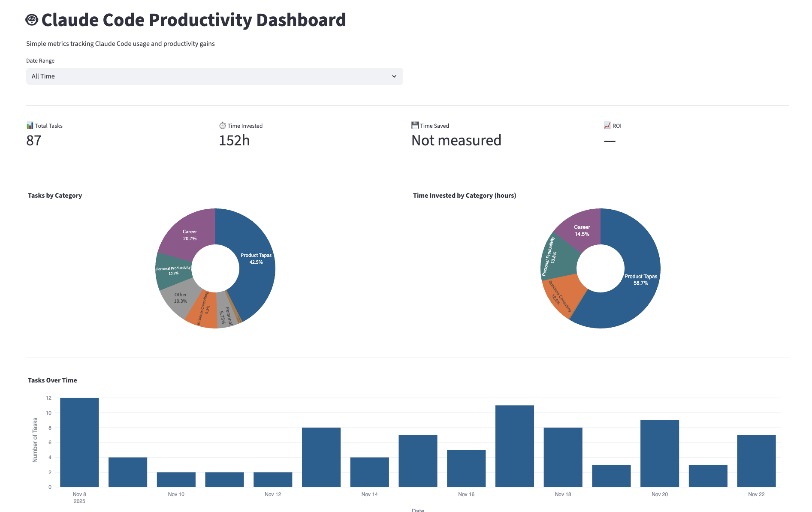Viewport: 812px width, 512px height.
Task: Select Product Tapas slice in Time Invested chart
Action: coord(641,280)
